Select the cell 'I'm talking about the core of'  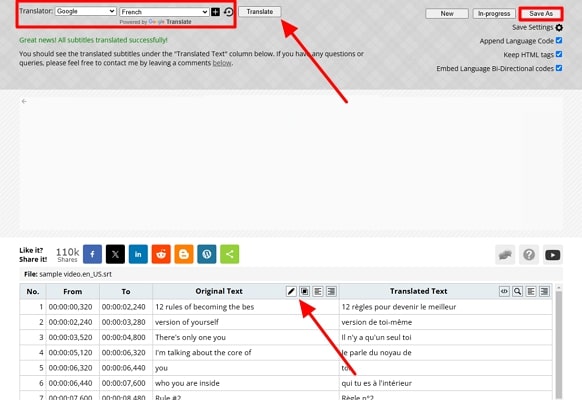(x=246, y=353)
